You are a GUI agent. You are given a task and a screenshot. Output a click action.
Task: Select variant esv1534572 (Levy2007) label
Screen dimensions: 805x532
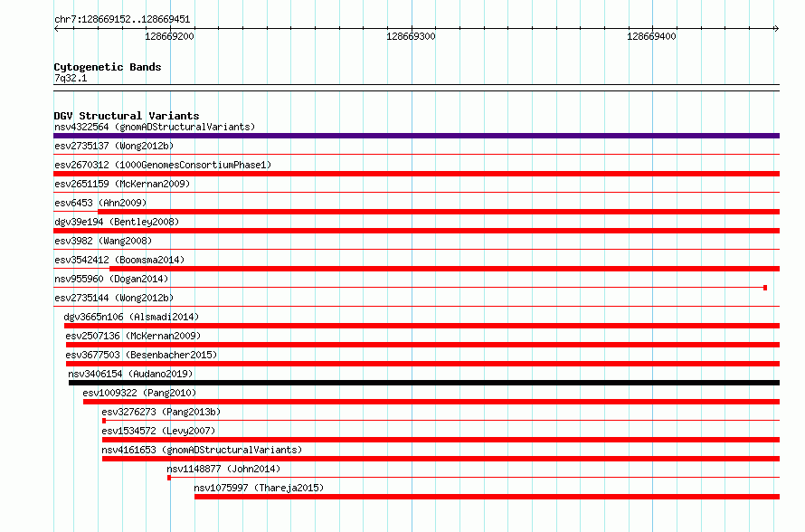pyautogui.click(x=158, y=431)
